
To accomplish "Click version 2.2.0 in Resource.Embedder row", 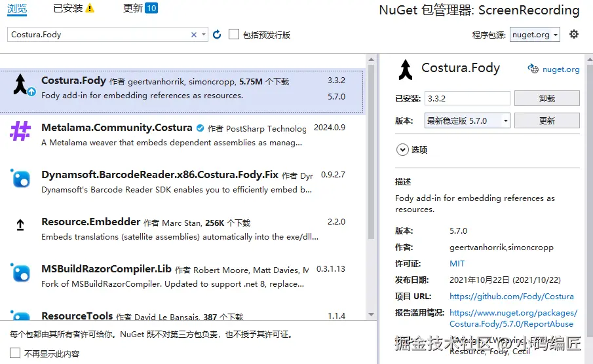I will point(336,222).
